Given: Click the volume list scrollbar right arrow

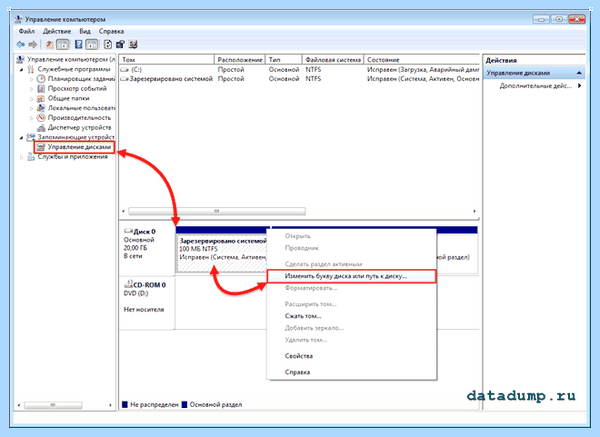Looking at the screenshot, I should point(474,211).
